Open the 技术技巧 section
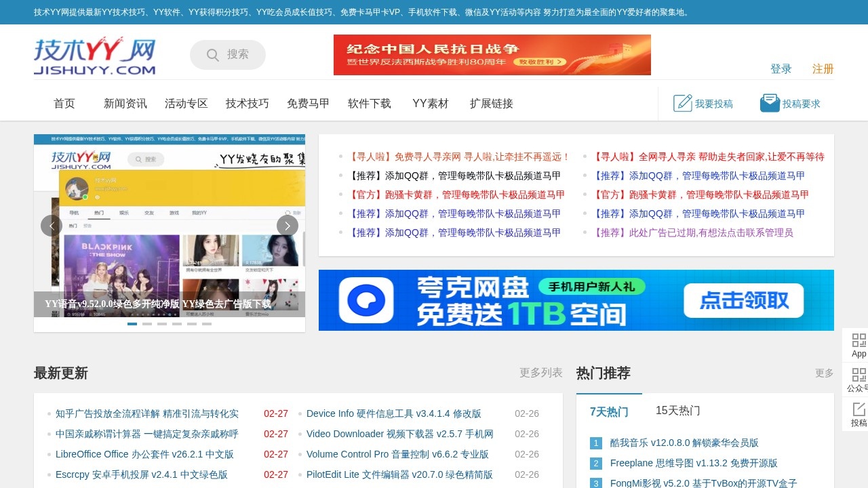This screenshot has width=868, height=488. click(246, 103)
